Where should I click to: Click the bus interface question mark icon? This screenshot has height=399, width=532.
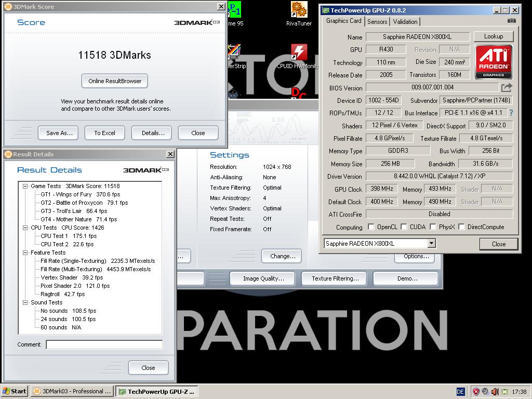coord(511,113)
